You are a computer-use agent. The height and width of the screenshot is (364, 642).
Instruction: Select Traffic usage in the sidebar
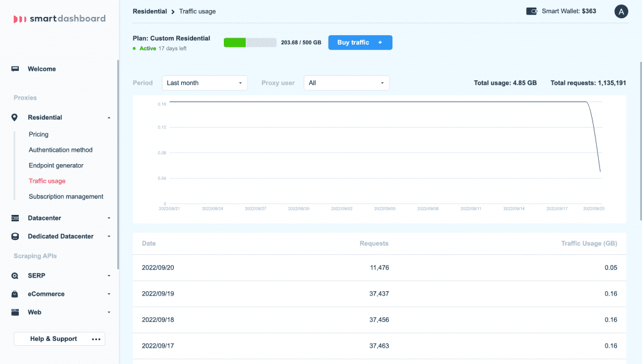pos(46,180)
